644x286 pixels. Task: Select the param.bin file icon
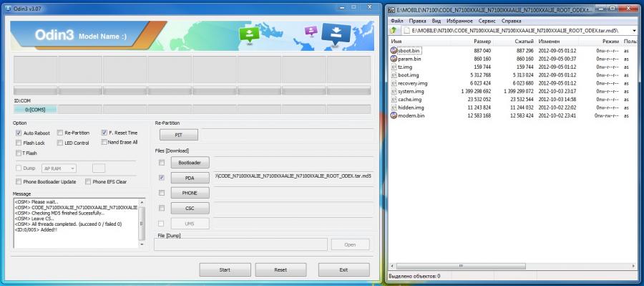[394, 59]
